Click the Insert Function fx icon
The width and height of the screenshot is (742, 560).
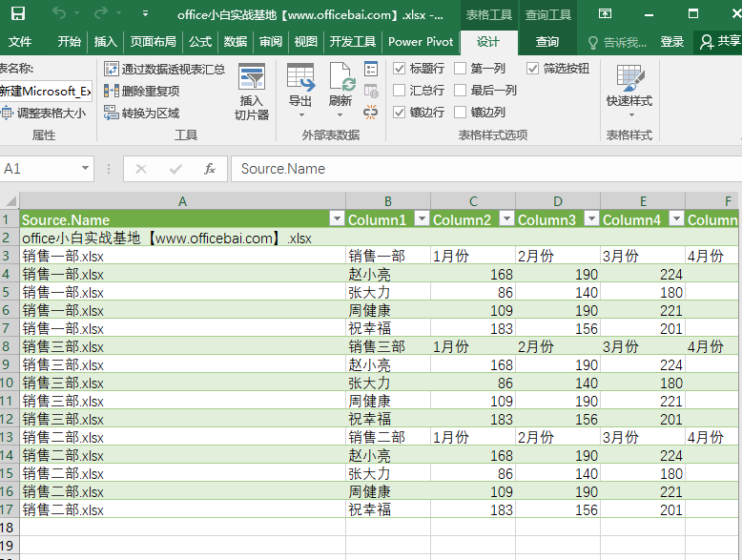pyautogui.click(x=210, y=169)
